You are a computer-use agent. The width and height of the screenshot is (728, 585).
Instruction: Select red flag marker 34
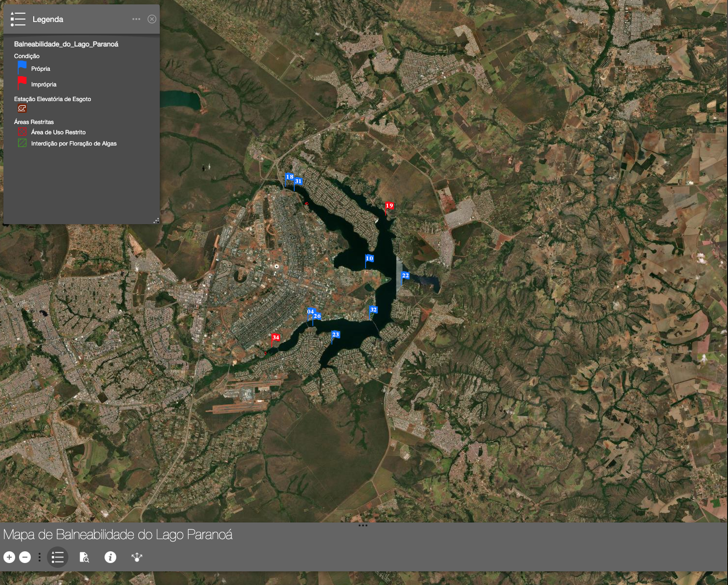click(276, 338)
